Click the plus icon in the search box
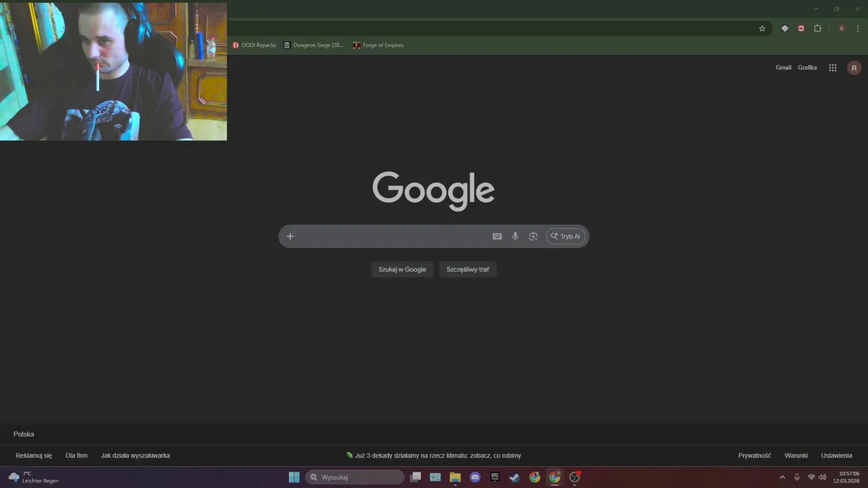The width and height of the screenshot is (868, 488). pos(290,237)
